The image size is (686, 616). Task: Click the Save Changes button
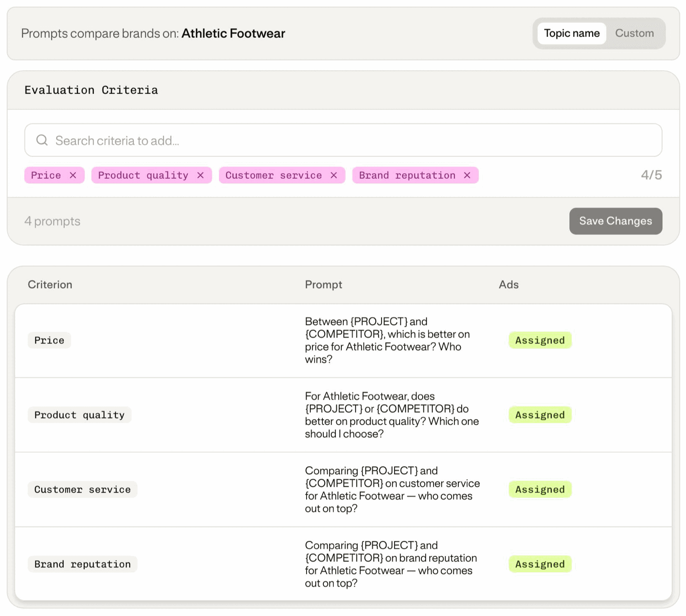click(x=615, y=221)
